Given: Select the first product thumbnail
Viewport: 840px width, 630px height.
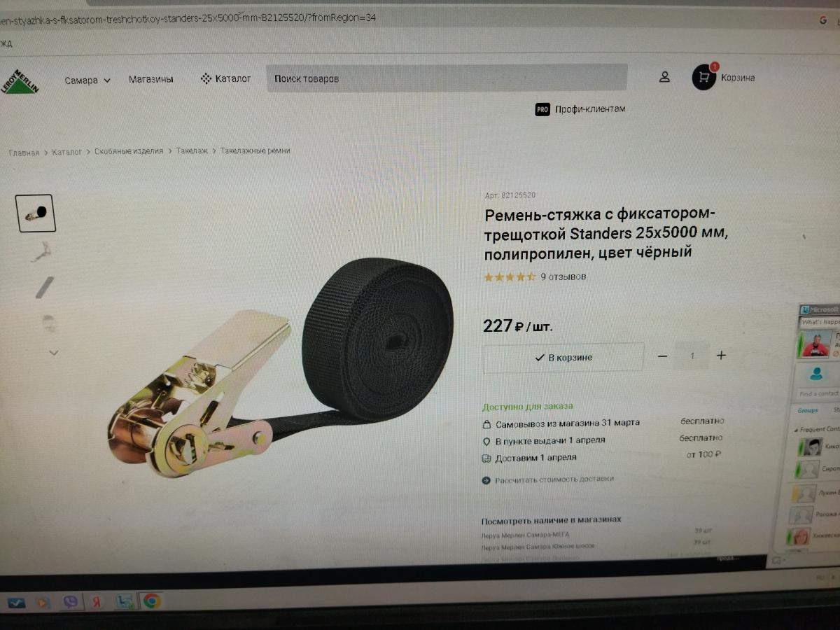Looking at the screenshot, I should [35, 213].
